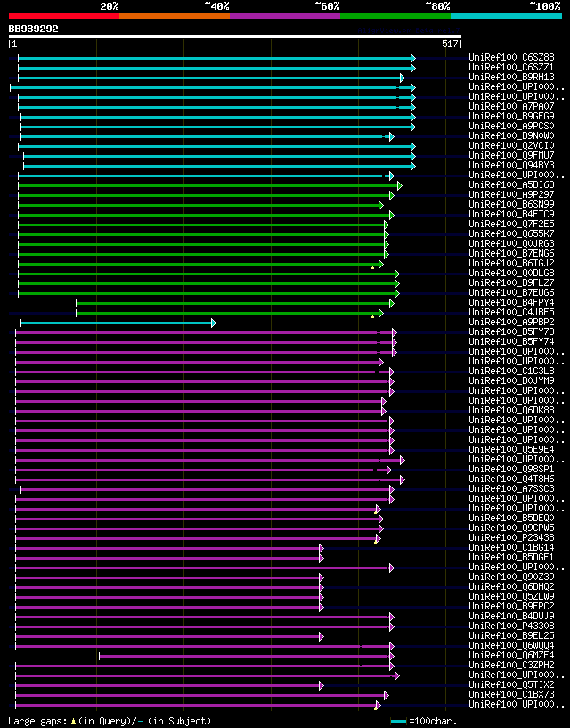The width and height of the screenshot is (570, 728).
Task: Select hit label UniRef100_Q94BY3
Action: pyautogui.click(x=511, y=165)
